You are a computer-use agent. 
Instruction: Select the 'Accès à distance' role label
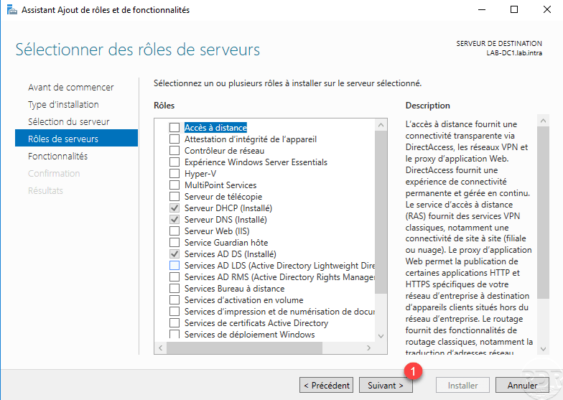tap(215, 127)
